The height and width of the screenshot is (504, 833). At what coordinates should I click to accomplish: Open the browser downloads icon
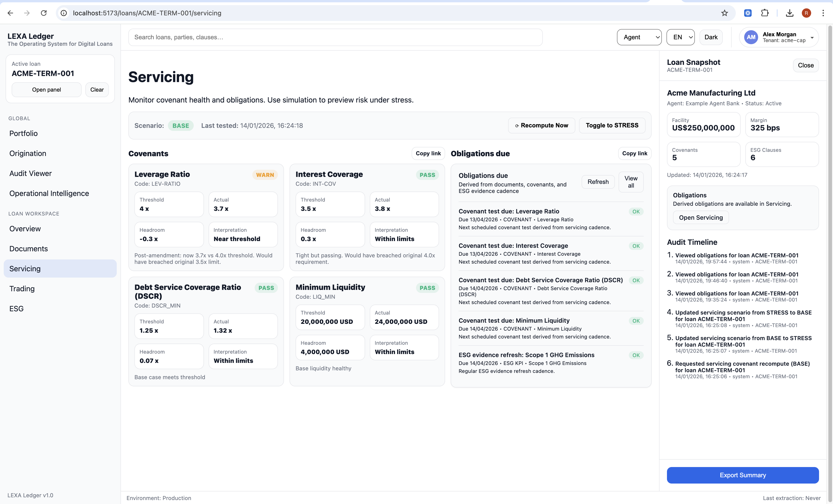point(789,13)
